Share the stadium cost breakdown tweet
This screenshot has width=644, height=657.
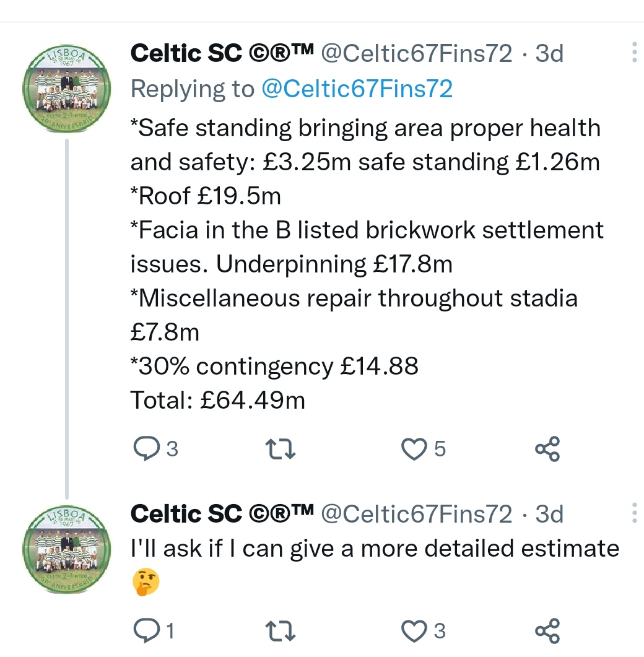(547, 449)
